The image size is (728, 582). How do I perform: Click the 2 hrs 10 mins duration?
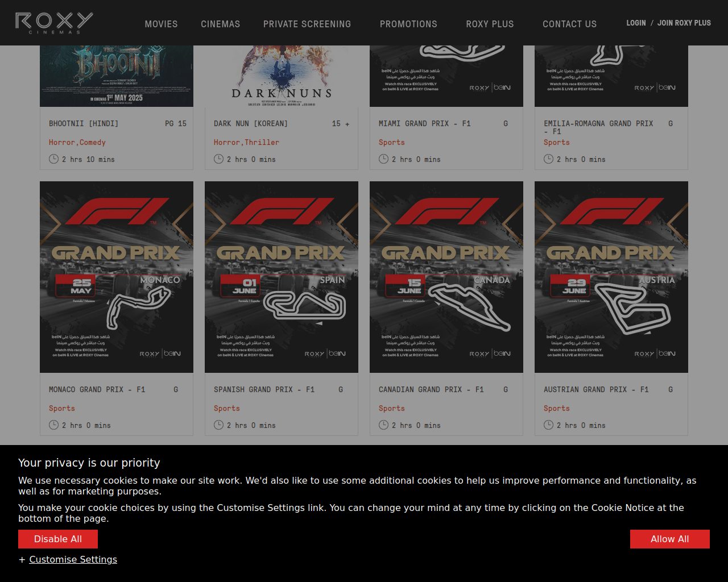[88, 160]
